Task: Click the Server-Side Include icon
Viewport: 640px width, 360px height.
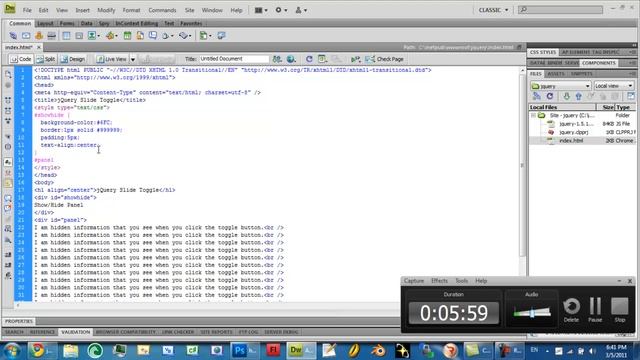Action: tap(140, 36)
